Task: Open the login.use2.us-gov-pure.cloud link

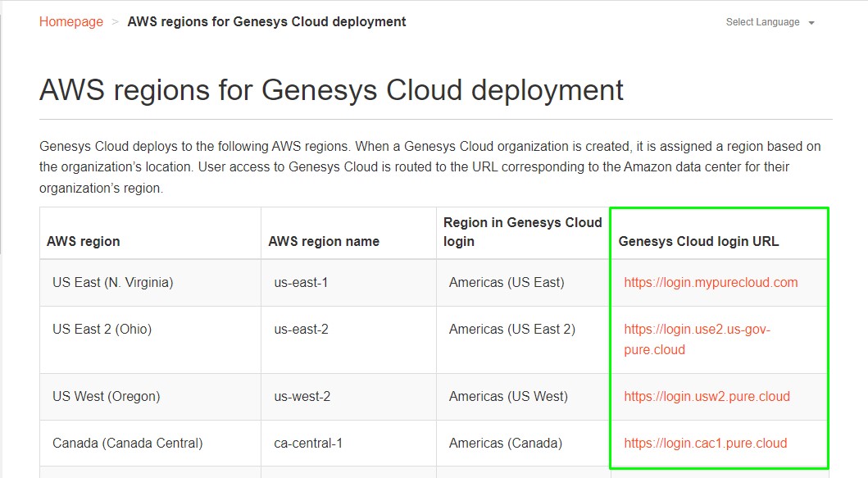Action: click(x=697, y=339)
